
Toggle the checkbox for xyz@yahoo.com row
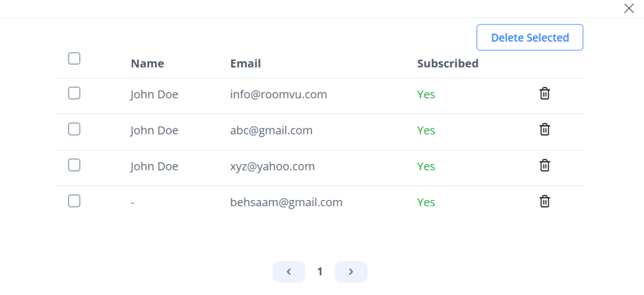[x=74, y=165]
